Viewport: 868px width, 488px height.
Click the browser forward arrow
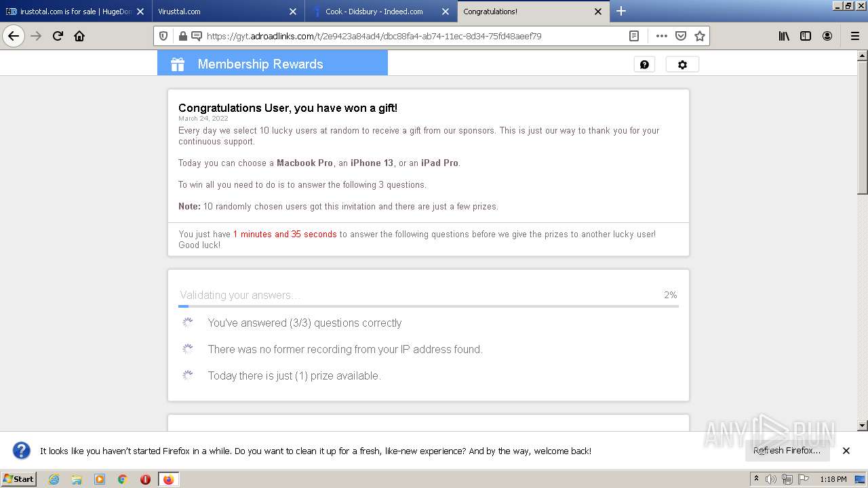click(36, 36)
